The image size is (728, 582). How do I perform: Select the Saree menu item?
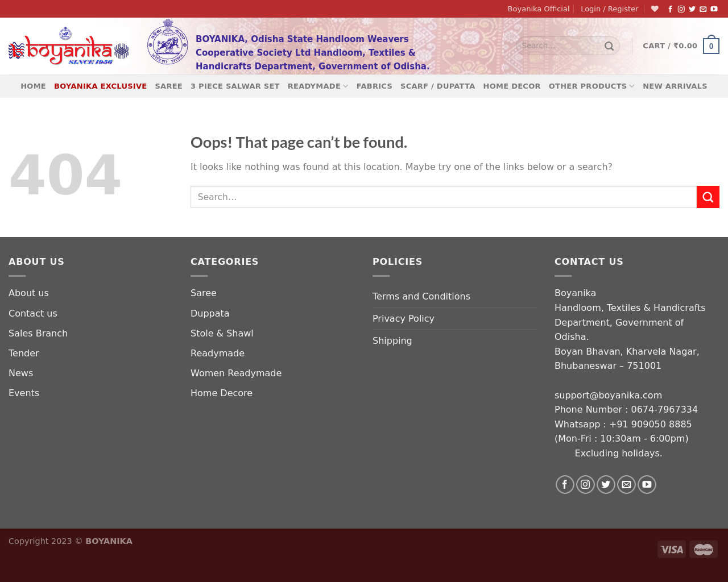tap(169, 86)
